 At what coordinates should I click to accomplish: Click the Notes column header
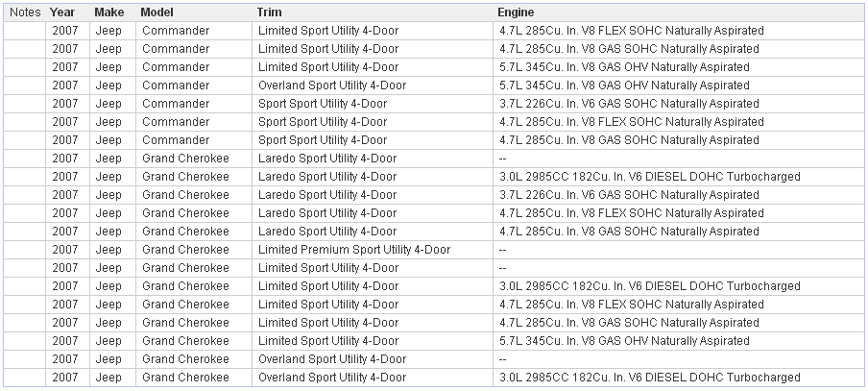(24, 12)
